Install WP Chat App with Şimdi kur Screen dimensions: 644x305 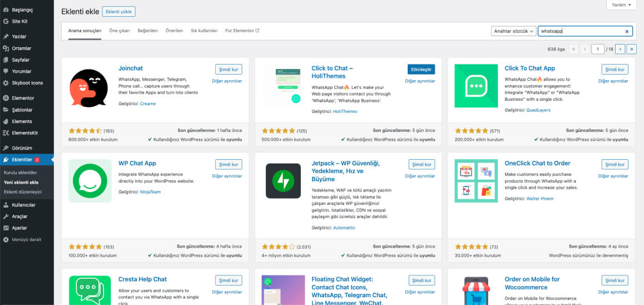(x=229, y=164)
